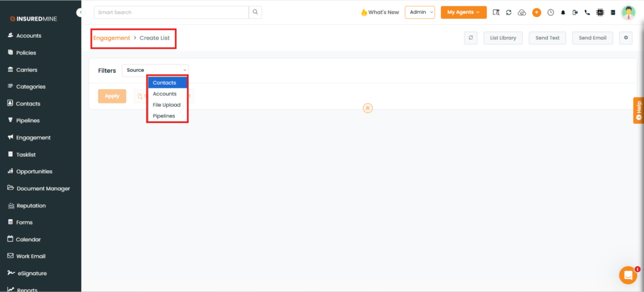Open the chat bubble widget
The image size is (644, 292).
[628, 275]
